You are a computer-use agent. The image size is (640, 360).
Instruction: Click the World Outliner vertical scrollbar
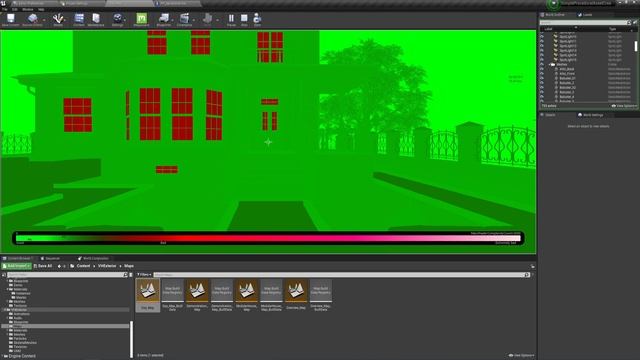pos(636,45)
